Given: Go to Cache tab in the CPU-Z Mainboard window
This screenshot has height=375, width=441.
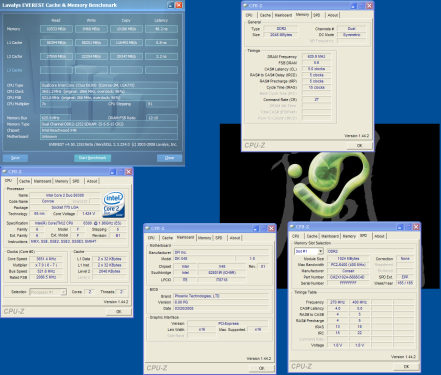Looking at the screenshot, I should pyautogui.click(x=167, y=238).
